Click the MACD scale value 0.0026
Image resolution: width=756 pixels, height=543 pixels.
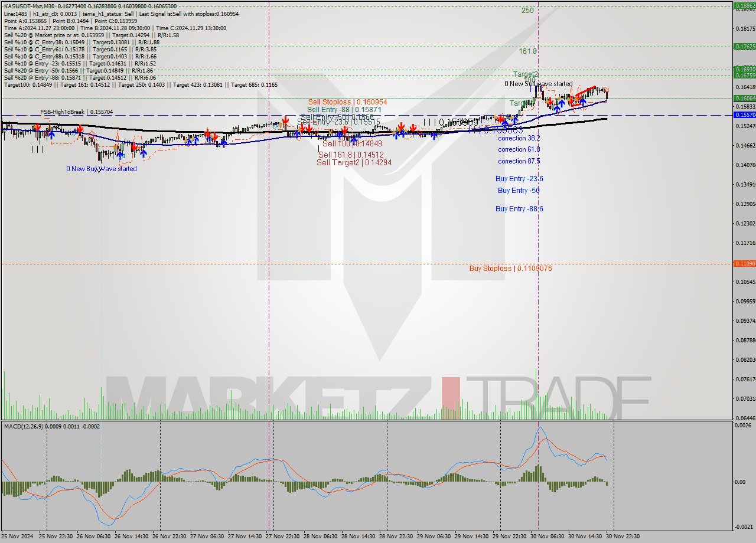tap(743, 425)
